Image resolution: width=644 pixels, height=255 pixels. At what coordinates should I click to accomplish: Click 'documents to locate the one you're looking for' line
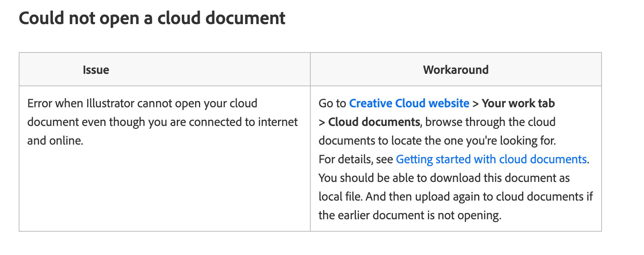click(437, 141)
